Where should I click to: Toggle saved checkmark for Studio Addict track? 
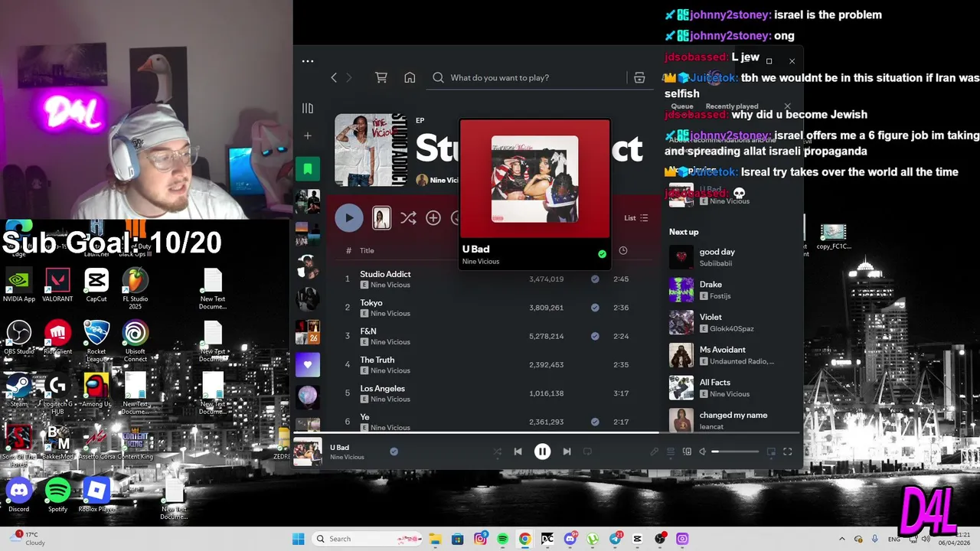point(595,279)
